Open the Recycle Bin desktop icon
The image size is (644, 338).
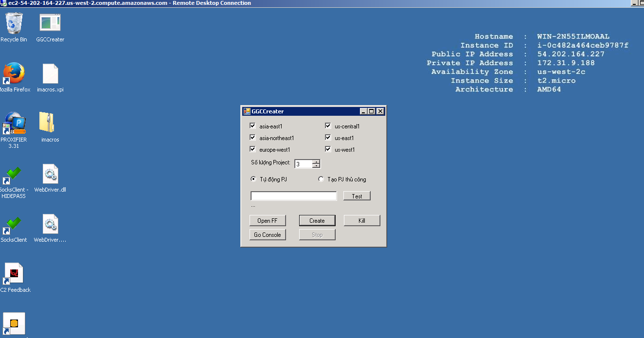[14, 23]
